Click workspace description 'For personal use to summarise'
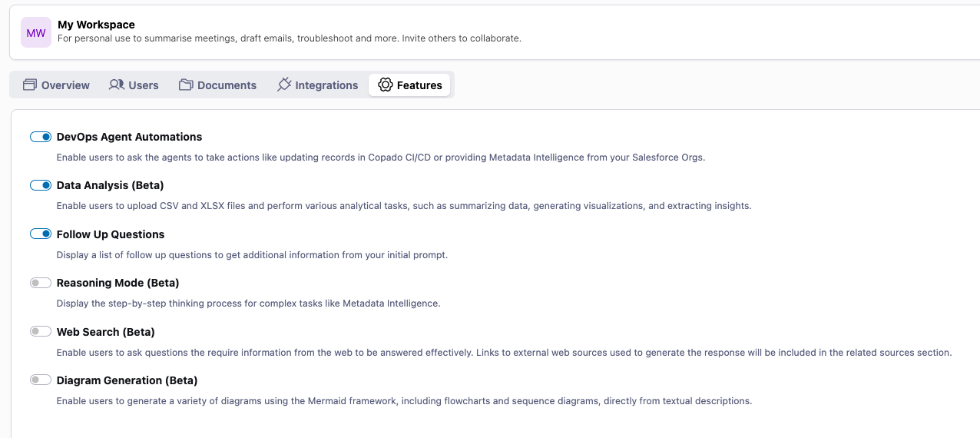Image resolution: width=980 pixels, height=438 pixels. click(290, 38)
